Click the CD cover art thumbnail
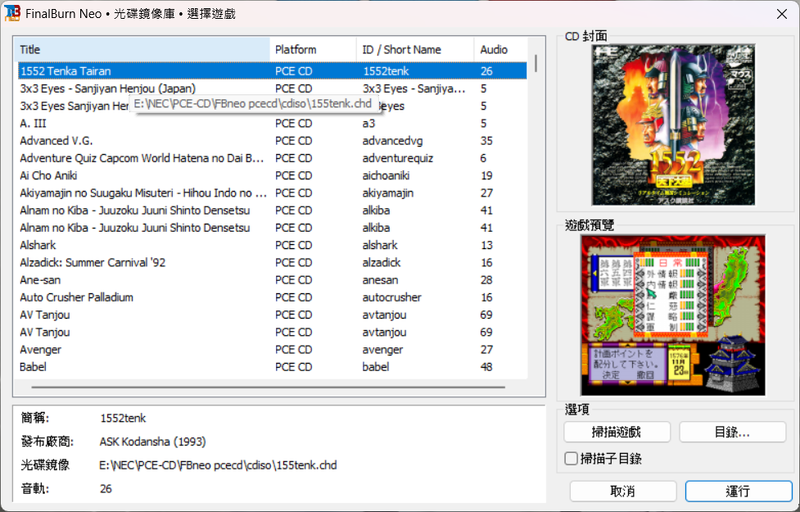The width and height of the screenshot is (800, 512). [x=673, y=125]
